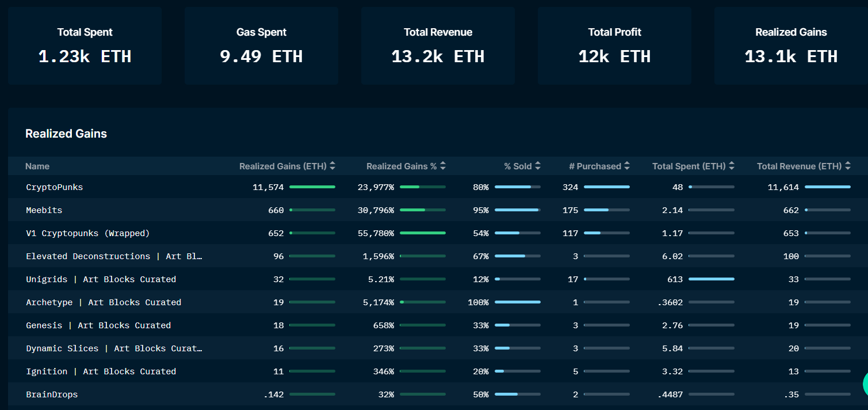Open Dynamic Slices Art Blocks row
The image size is (868, 410).
(438, 348)
